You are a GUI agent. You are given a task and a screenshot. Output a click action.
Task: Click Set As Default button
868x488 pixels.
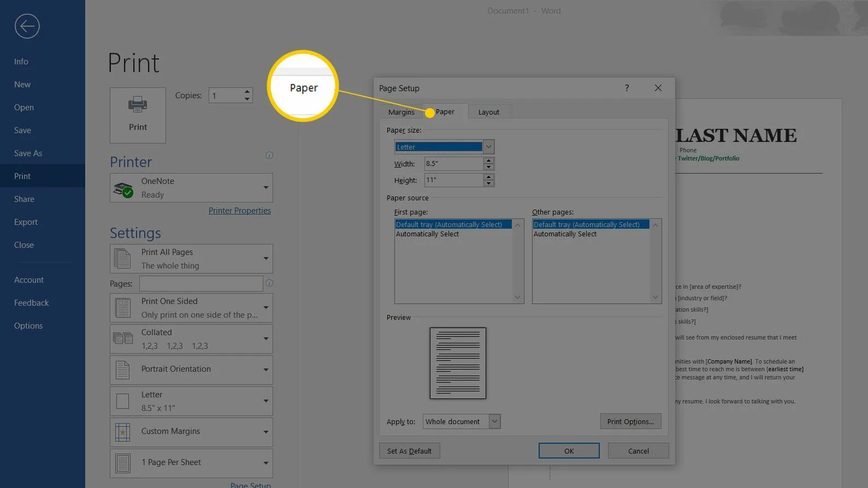pyautogui.click(x=409, y=451)
